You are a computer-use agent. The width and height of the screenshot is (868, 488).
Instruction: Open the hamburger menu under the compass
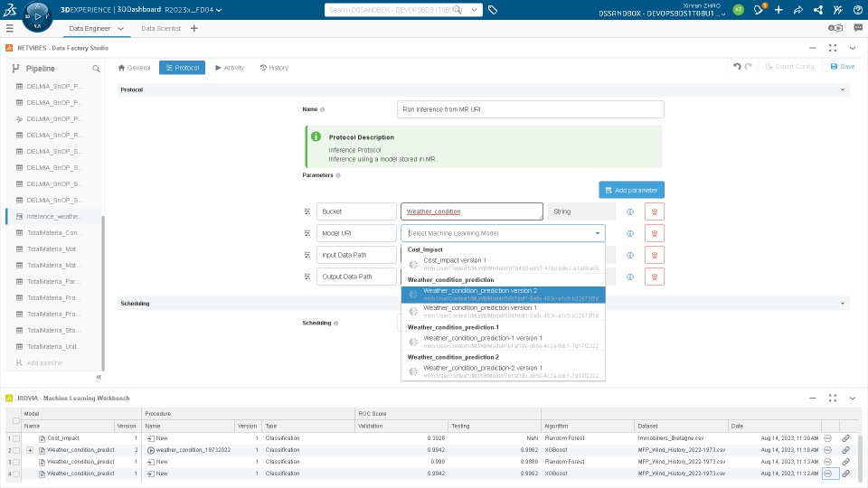tap(9, 28)
